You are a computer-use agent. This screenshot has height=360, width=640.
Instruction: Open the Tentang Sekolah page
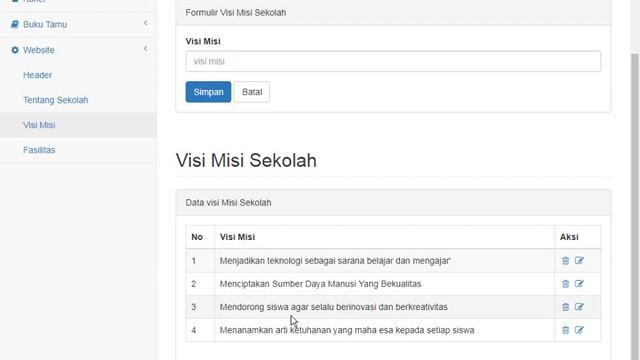coord(56,100)
